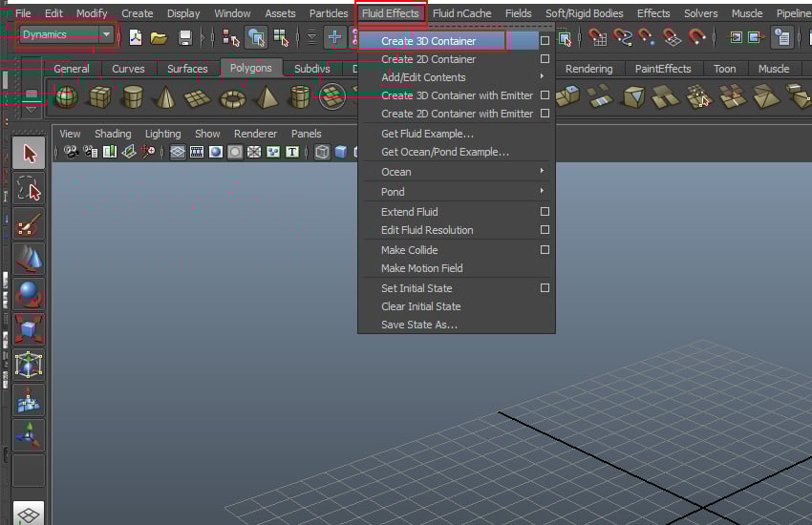Activate the Lasso select tool
Viewport: 812px width, 525px height.
tap(30, 189)
